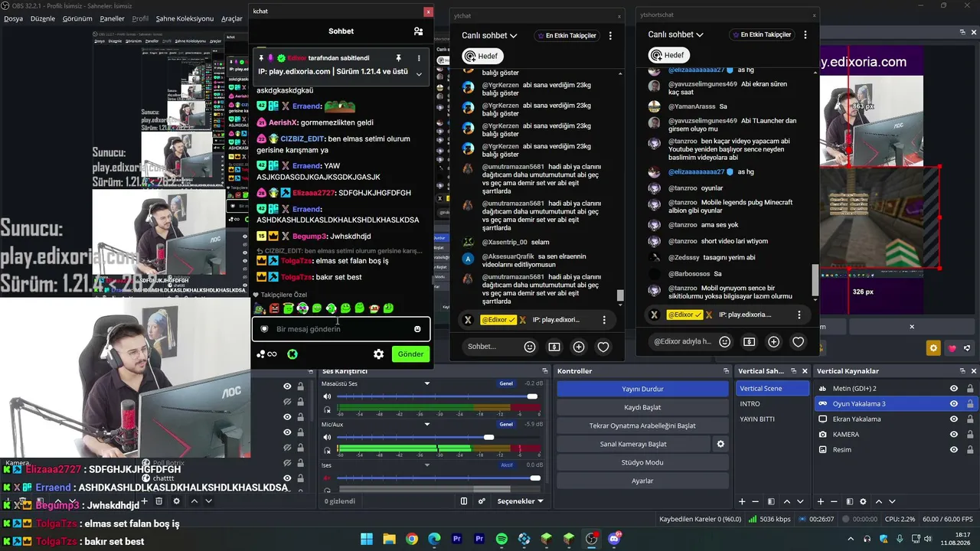
Task: Hide the Resim source
Action: click(x=954, y=449)
